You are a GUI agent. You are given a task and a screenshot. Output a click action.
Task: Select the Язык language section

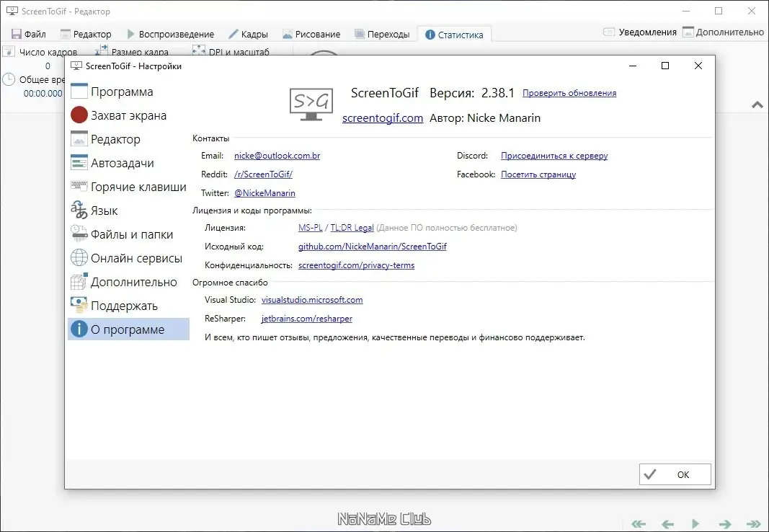pyautogui.click(x=128, y=210)
